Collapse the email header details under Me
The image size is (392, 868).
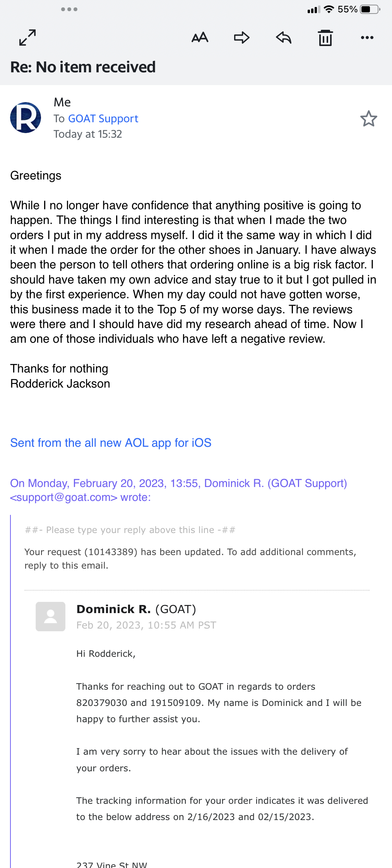tap(62, 102)
